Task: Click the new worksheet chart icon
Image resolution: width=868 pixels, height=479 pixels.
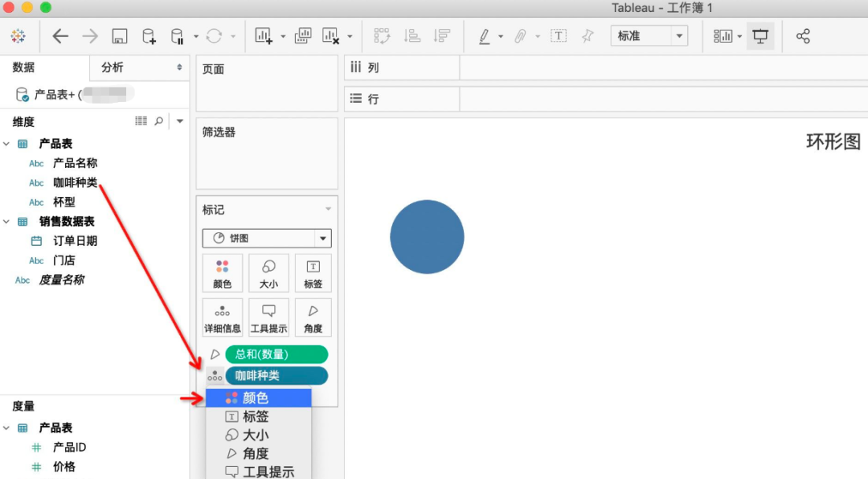Action: pyautogui.click(x=264, y=36)
